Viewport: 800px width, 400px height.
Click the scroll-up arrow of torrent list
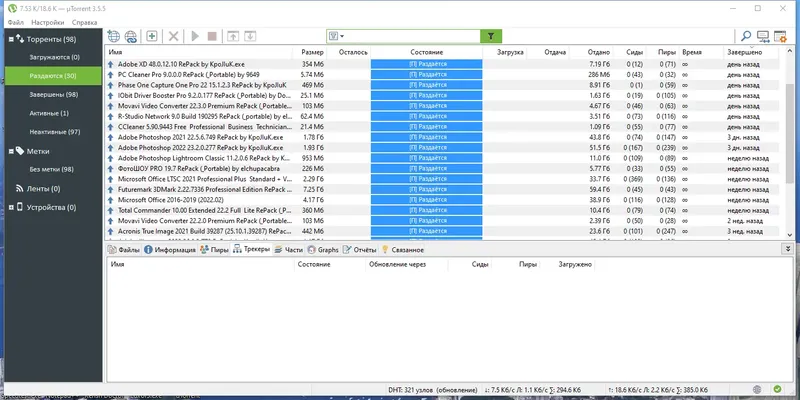click(x=790, y=51)
